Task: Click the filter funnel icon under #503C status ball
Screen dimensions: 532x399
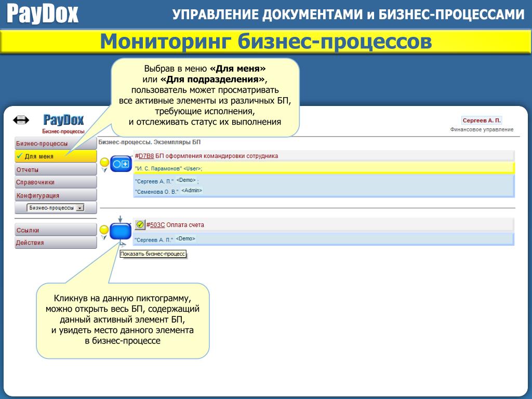Action: pyautogui.click(x=104, y=237)
